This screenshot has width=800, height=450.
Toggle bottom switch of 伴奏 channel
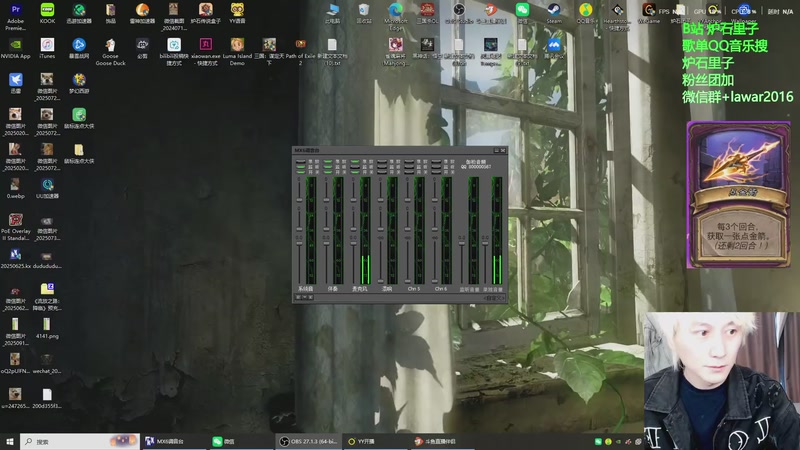(328, 172)
